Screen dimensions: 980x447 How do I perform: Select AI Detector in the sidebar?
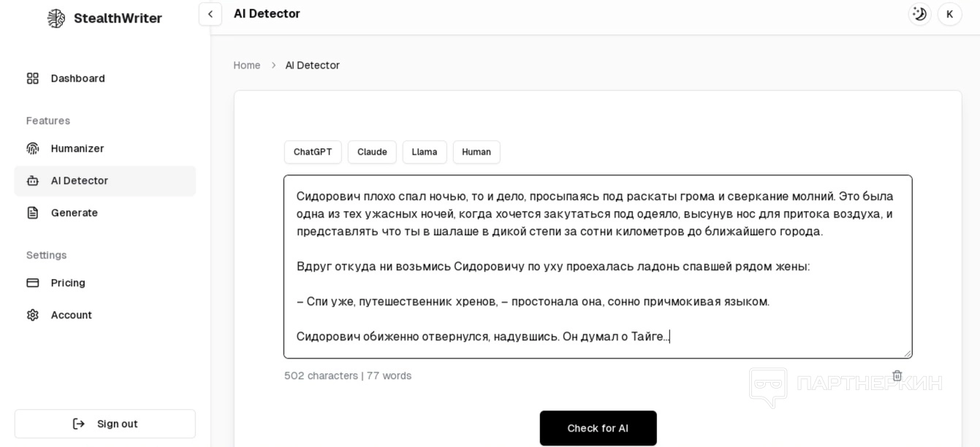tap(105, 180)
